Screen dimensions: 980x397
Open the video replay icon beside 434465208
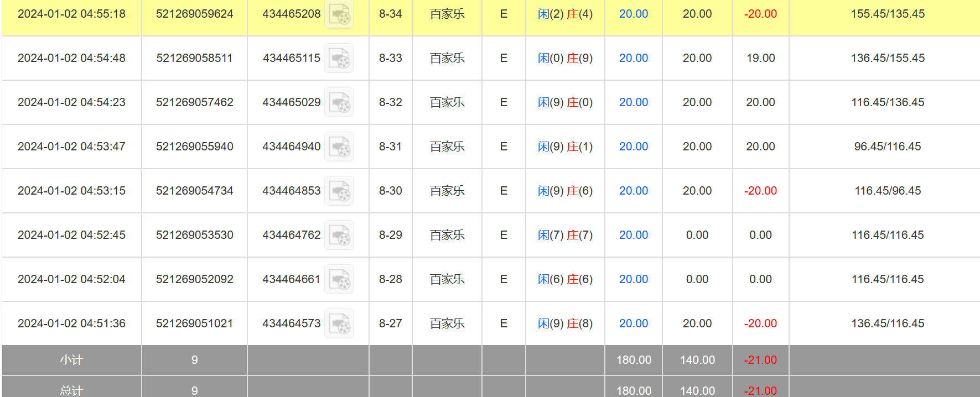click(x=339, y=14)
